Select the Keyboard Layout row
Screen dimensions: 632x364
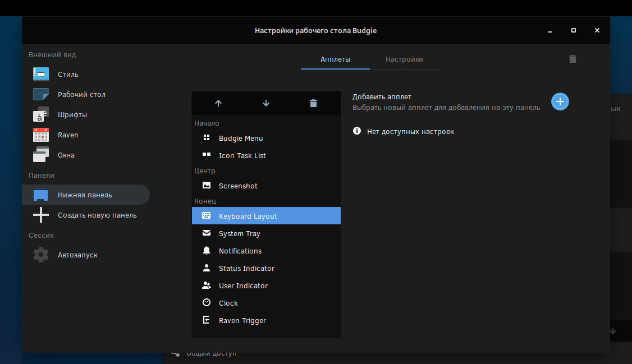coord(266,216)
